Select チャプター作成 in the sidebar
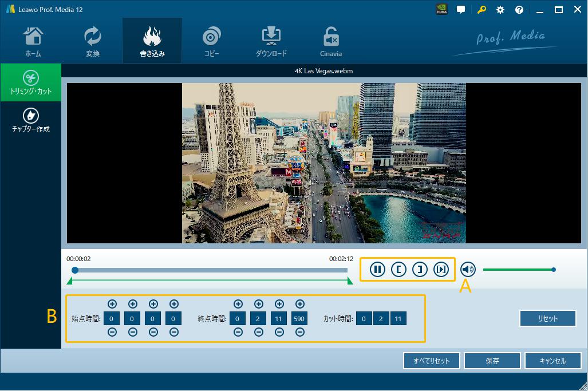 tap(31, 120)
